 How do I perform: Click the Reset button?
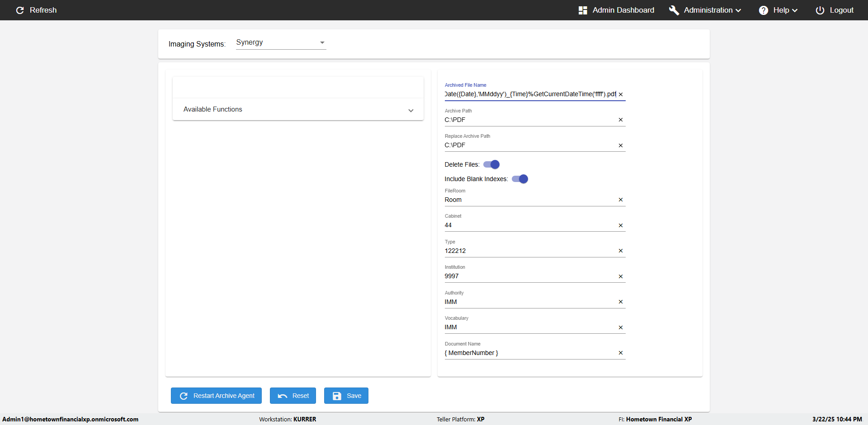click(292, 396)
